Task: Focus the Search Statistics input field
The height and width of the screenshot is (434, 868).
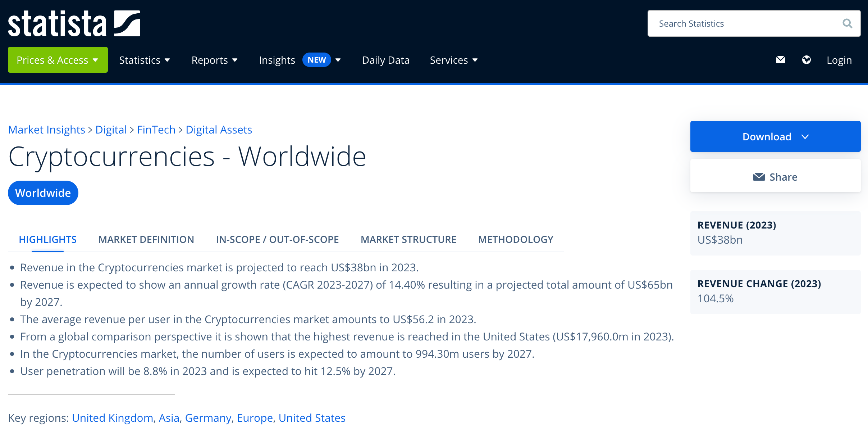Action: 744,24
